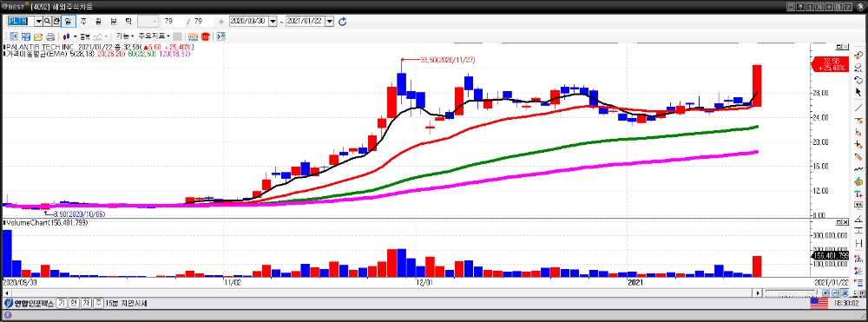This screenshot has height=322, width=868.
Task: Switch to 주 weekly period
Action: (x=83, y=21)
